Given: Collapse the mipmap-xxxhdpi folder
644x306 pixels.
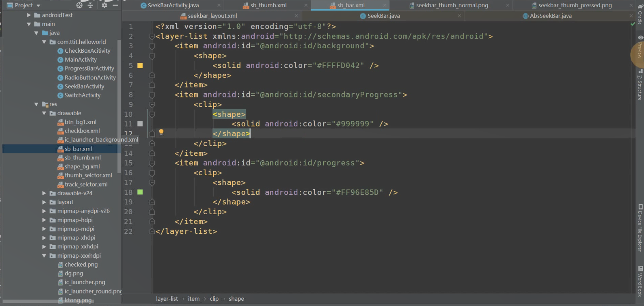Looking at the screenshot, I should pyautogui.click(x=44, y=256).
